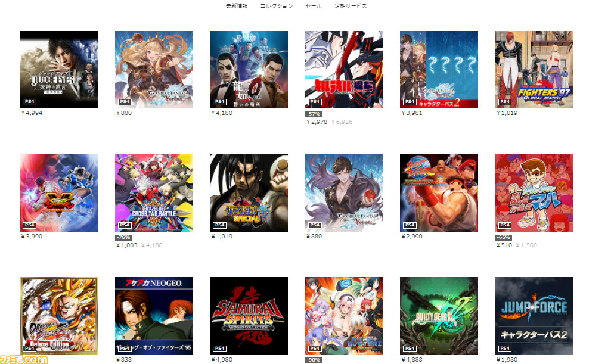Click the -76% discount badge
The height and width of the screenshot is (364, 611).
(x=123, y=237)
